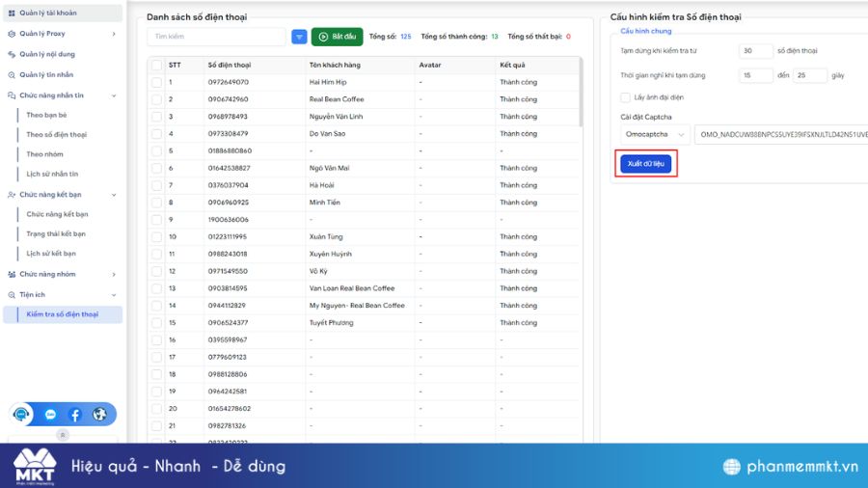The image size is (868, 488).
Task: Enable the Lấy ảnh đại diện checkbox
Action: (626, 97)
